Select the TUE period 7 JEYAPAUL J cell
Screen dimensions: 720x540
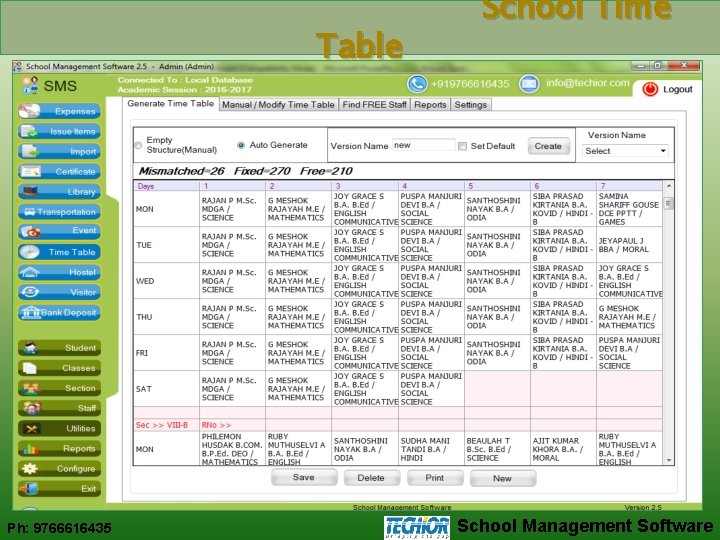(x=629, y=245)
